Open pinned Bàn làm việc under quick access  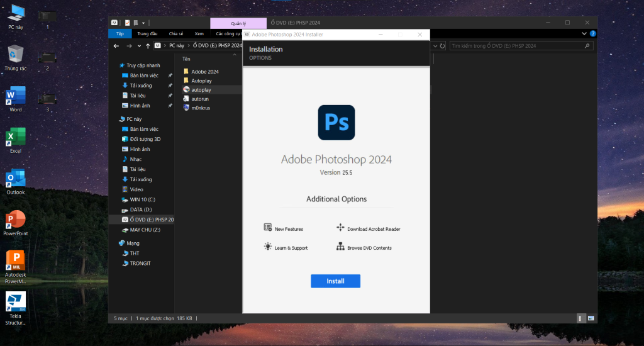pos(140,75)
